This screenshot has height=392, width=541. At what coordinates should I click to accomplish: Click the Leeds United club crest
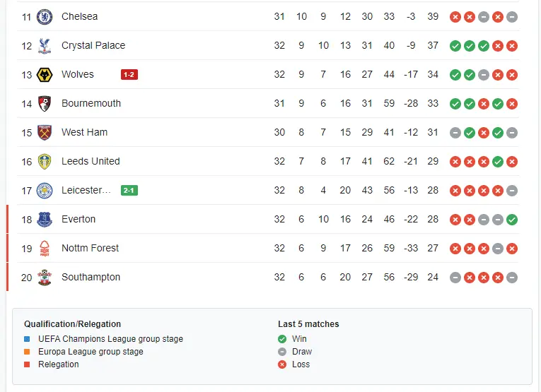[x=45, y=161]
